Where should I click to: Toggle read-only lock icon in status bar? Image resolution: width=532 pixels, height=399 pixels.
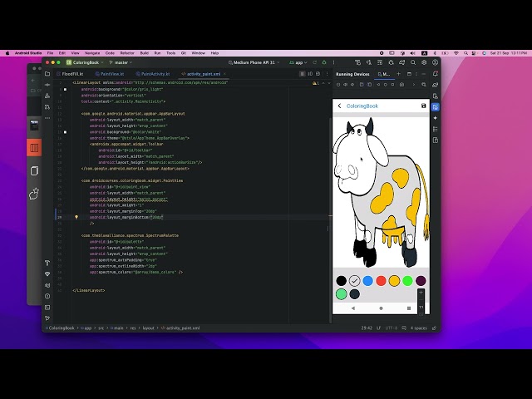pos(434,328)
